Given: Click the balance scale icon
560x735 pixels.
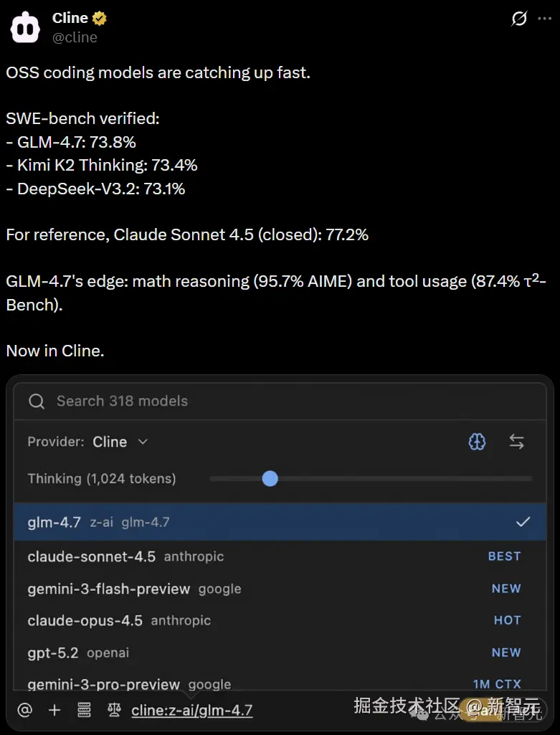Looking at the screenshot, I should [114, 710].
